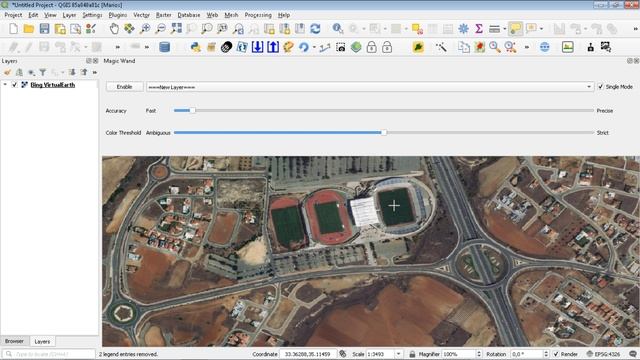Click the Accuracy slider handle
The height and width of the screenshot is (360, 640).
pos(192,110)
